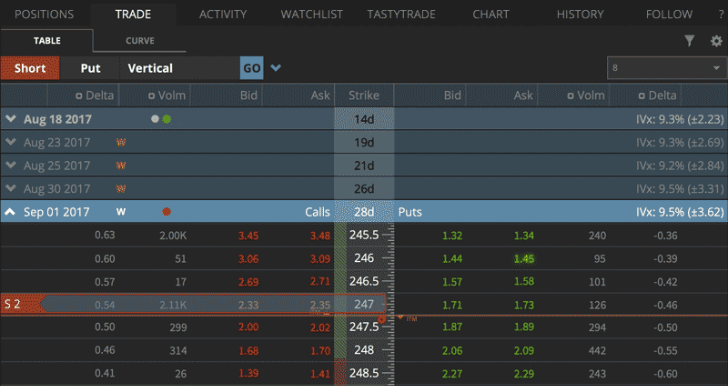This screenshot has width=728, height=386.
Task: Open the strikes count dropdown showing 8
Action: tap(666, 68)
